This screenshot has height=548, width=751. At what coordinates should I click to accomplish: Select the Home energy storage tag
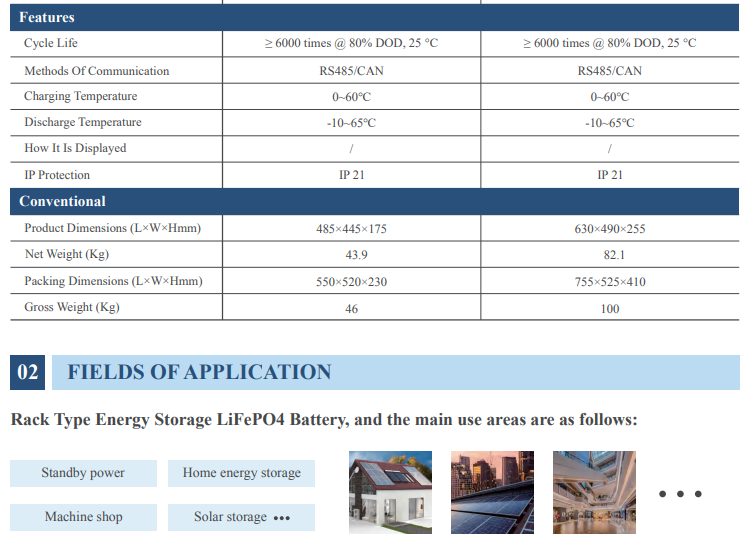(x=241, y=473)
